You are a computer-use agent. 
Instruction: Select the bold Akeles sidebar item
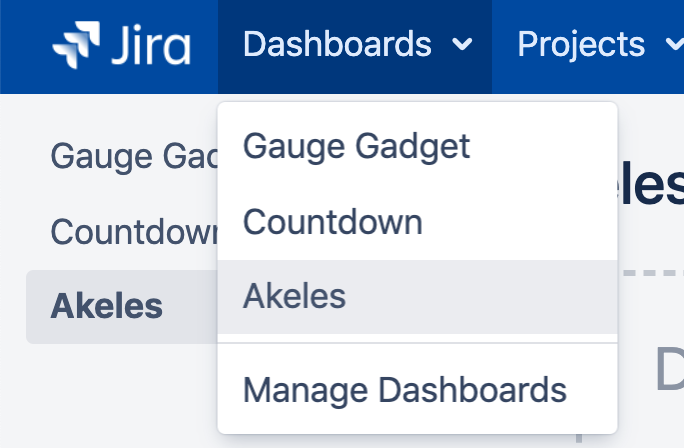106,306
